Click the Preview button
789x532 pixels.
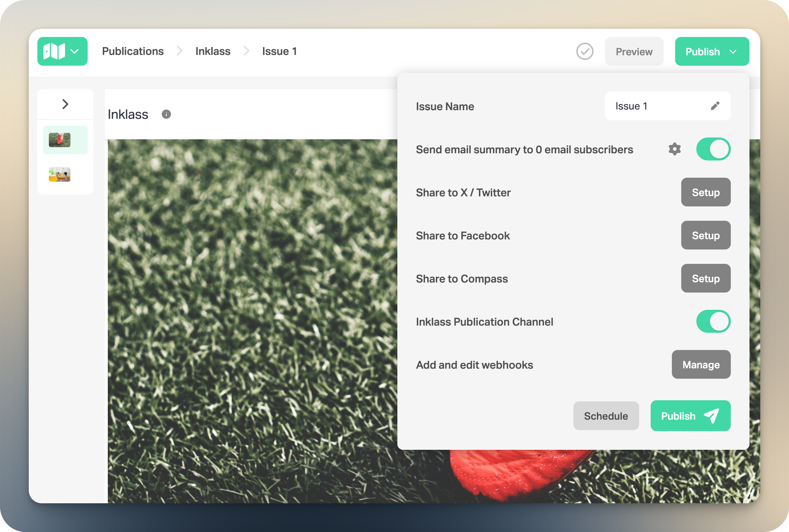tap(634, 51)
